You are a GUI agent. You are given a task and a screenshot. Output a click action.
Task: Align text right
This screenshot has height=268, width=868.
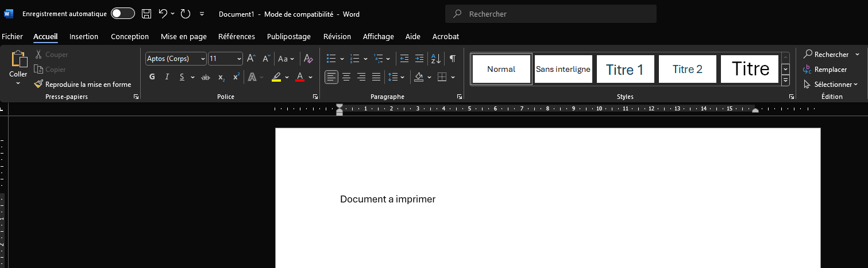click(361, 77)
